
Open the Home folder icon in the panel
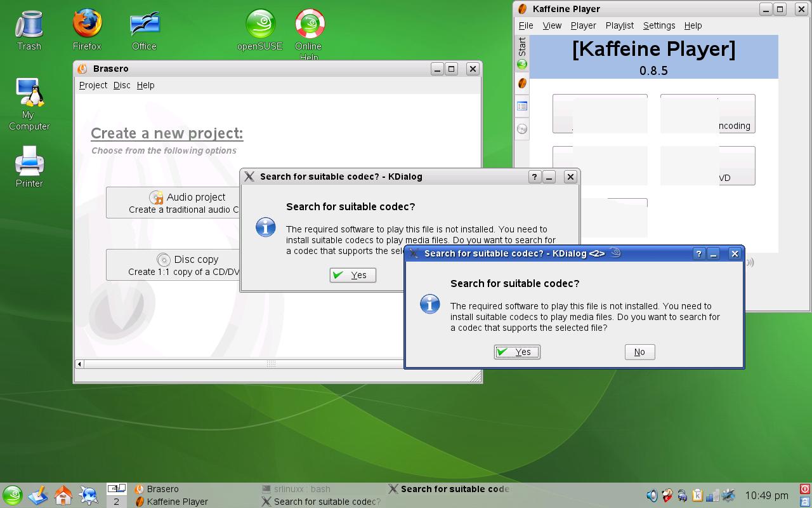(63, 495)
